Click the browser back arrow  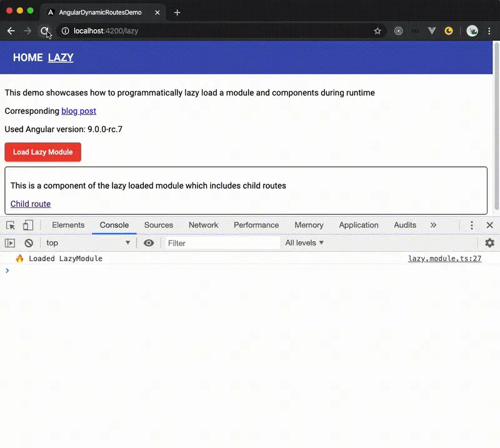[11, 31]
